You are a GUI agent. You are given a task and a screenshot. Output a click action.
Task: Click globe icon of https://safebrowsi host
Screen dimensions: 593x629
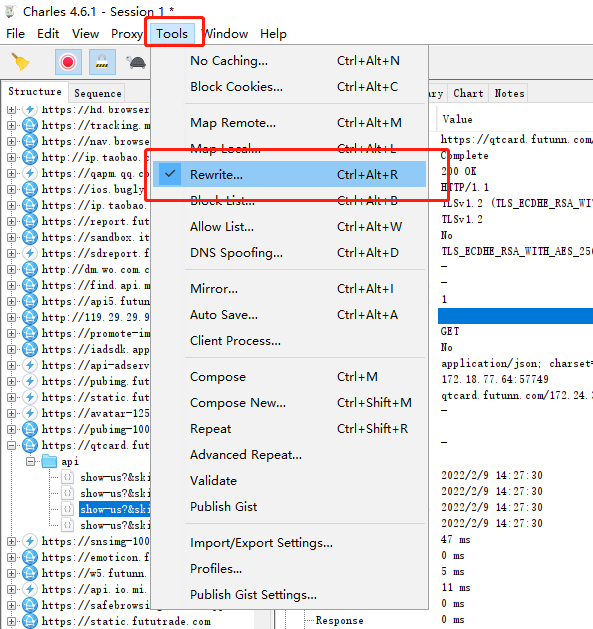[30, 605]
